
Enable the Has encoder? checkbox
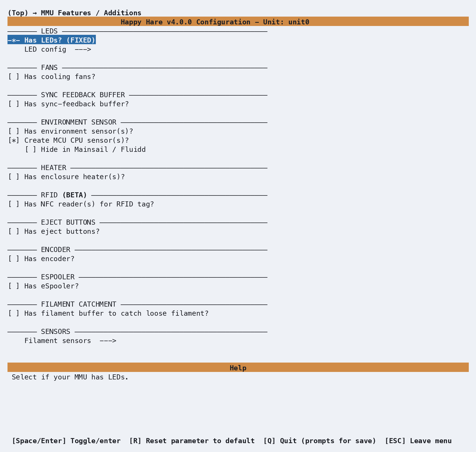[x=41, y=259]
